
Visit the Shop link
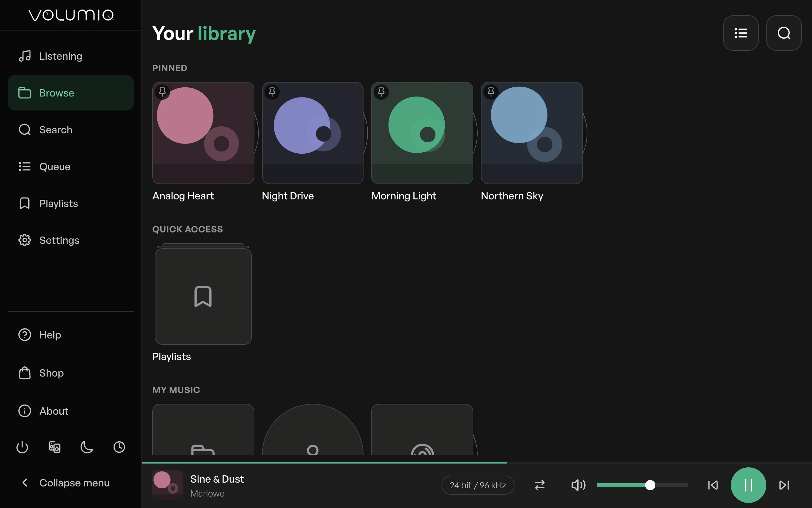[70, 373]
